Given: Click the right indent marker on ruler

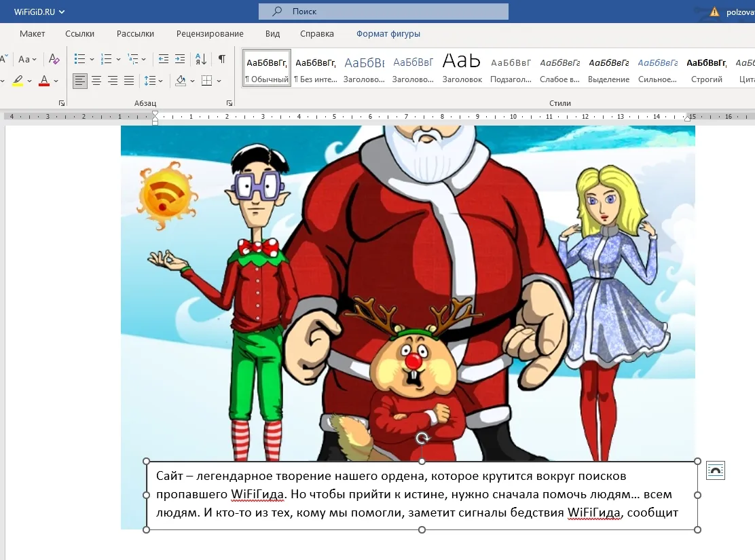Looking at the screenshot, I should coord(687,118).
